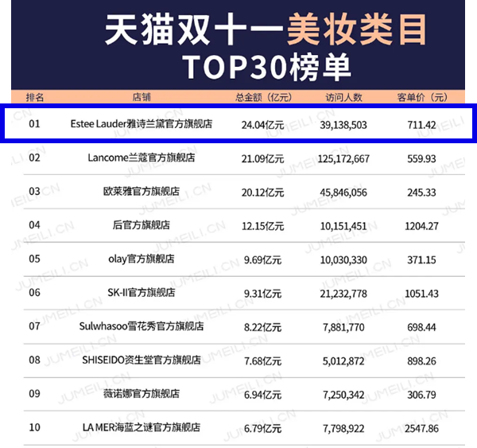Screen dimensions: 477x448
Task: Click the TOP30榜单 title line
Action: click(x=267, y=67)
